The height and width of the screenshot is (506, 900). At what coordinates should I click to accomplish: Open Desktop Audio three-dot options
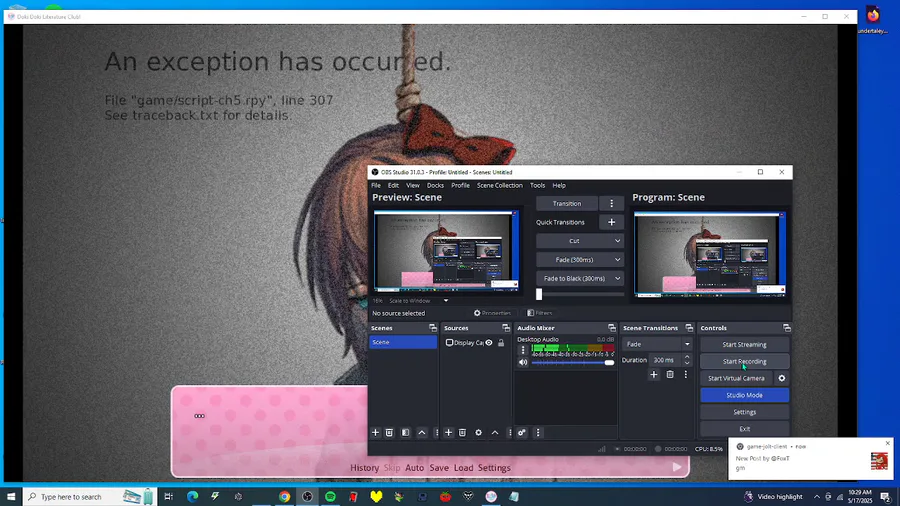523,349
